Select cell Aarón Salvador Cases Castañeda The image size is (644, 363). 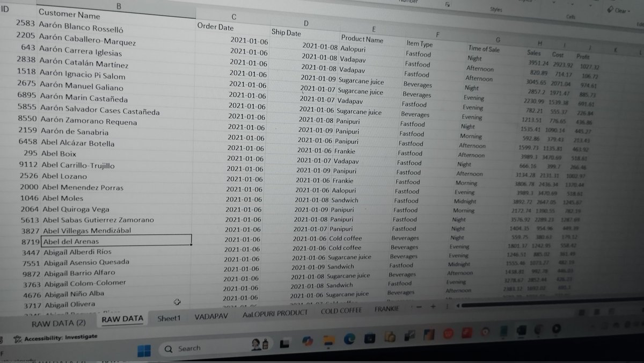tap(99, 109)
